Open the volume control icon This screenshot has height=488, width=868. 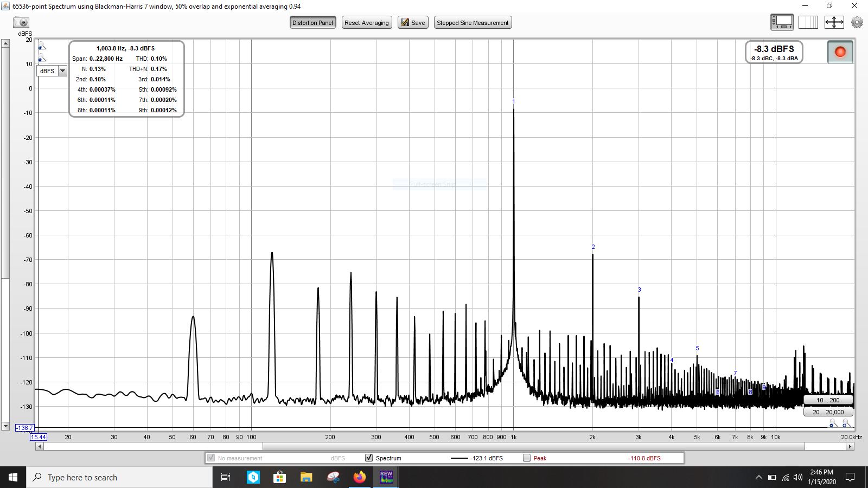tap(798, 477)
